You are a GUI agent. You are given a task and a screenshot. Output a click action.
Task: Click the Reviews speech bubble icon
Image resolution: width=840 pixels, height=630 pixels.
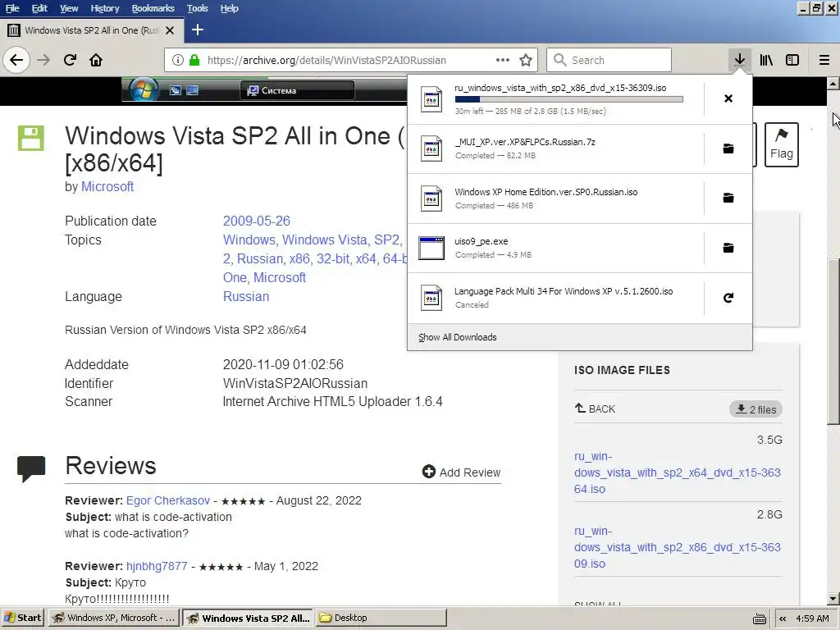click(x=31, y=468)
